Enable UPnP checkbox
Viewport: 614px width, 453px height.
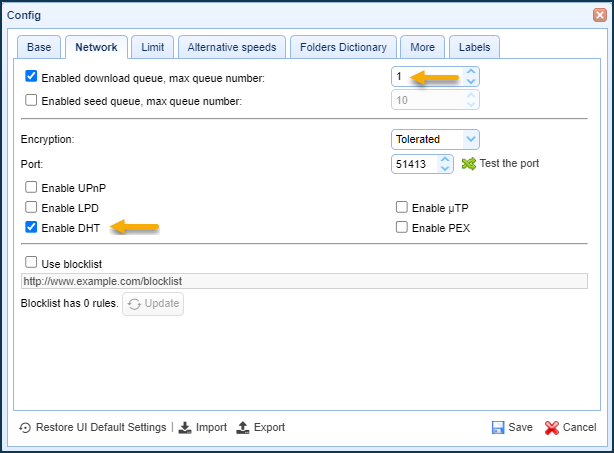31,187
